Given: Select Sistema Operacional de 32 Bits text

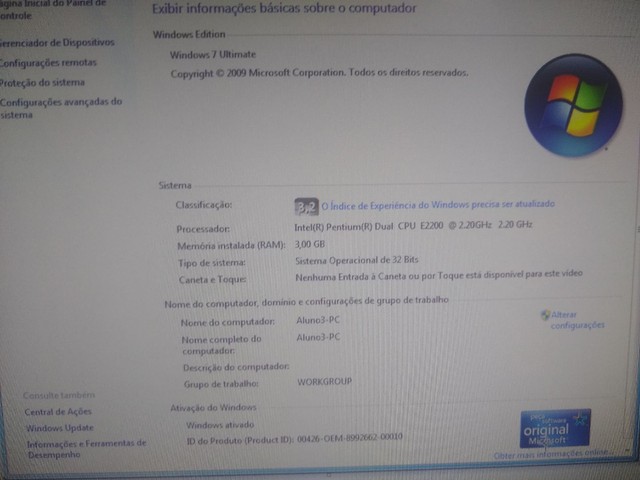Looking at the screenshot, I should click(357, 260).
